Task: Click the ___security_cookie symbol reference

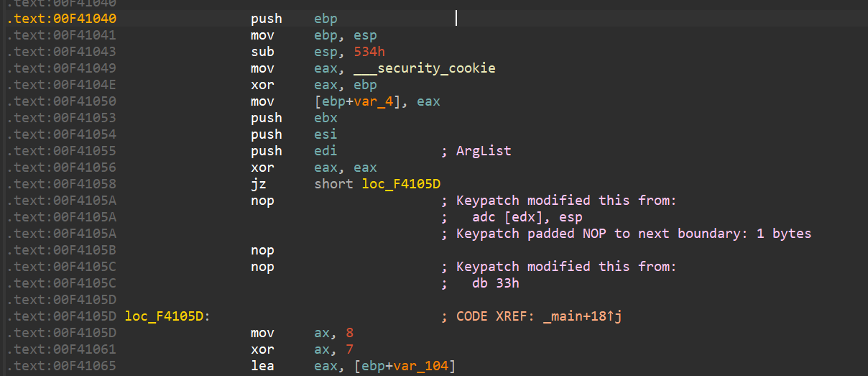Action: click(x=424, y=68)
